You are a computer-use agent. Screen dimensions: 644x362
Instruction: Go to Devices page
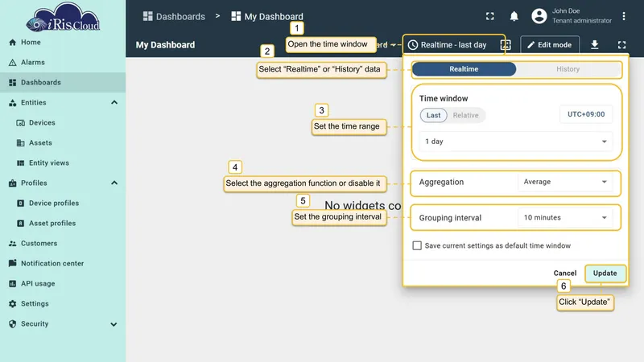coord(63,123)
